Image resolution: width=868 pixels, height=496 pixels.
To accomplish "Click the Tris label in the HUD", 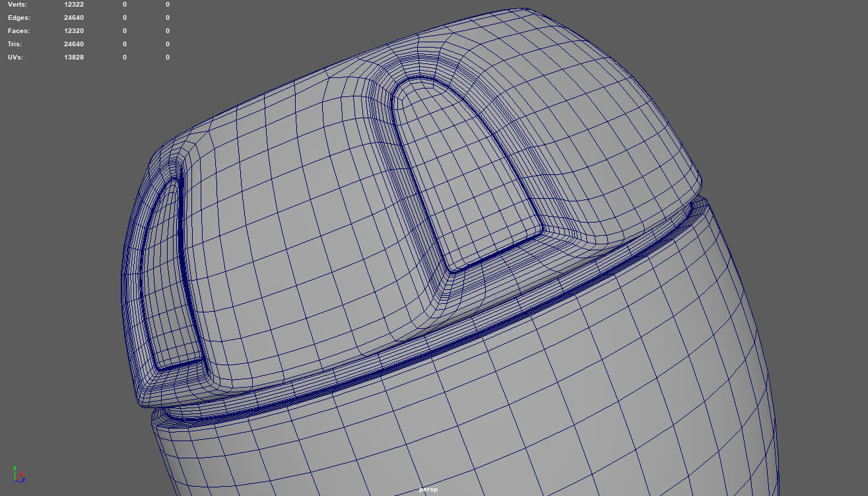I will pyautogui.click(x=15, y=44).
